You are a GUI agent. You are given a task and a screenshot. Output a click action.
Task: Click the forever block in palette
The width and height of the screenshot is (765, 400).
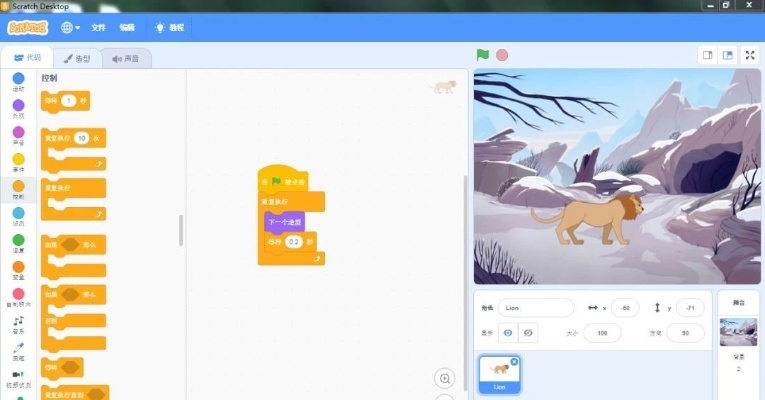73,200
